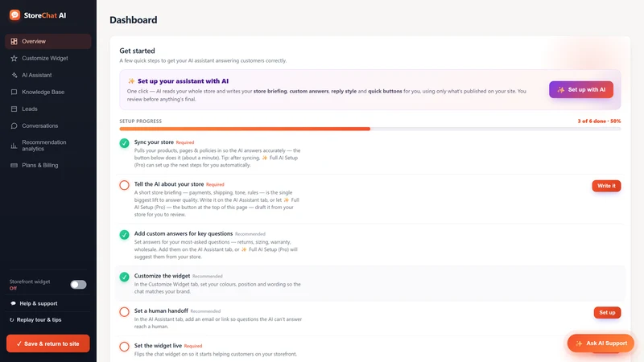Click the 'Set the widget live' step circle
644x362 pixels.
[x=125, y=347]
